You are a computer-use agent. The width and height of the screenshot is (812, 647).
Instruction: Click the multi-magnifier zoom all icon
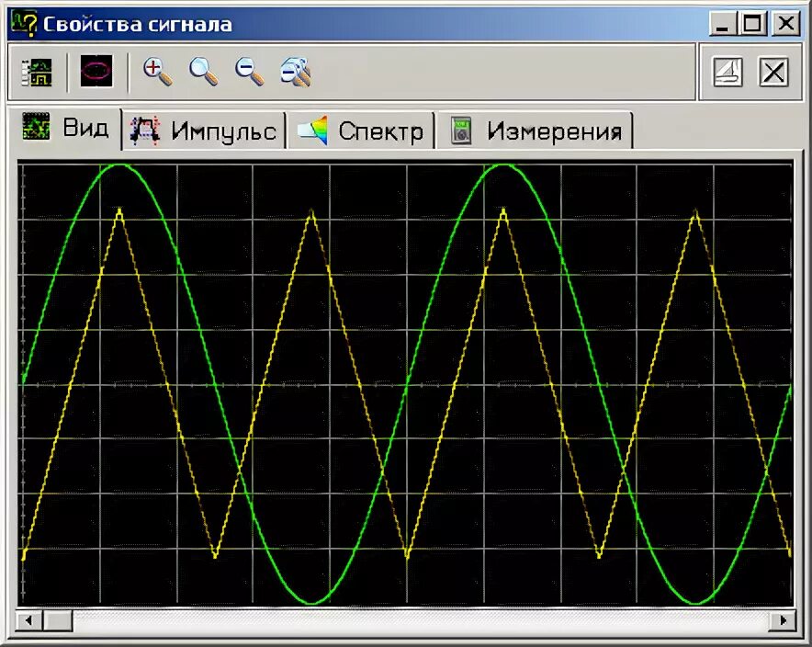coord(296,72)
